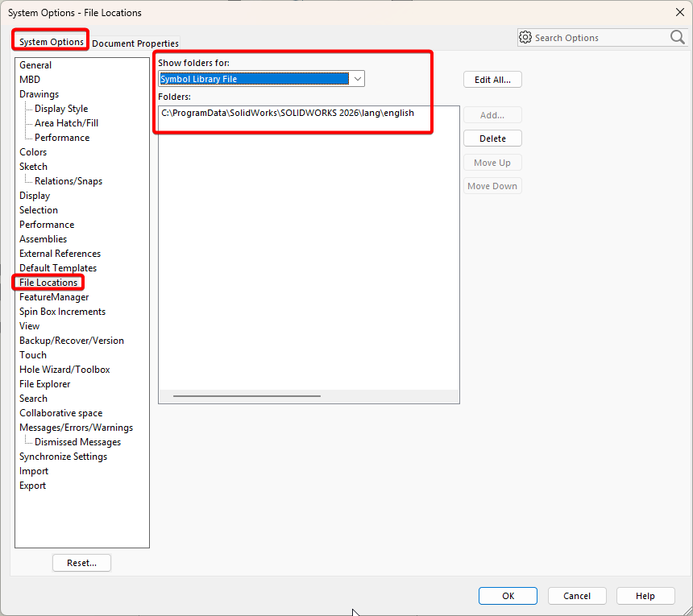Screen dimensions: 693x616
Task: Select File Locations in the tree
Action: click(x=48, y=283)
